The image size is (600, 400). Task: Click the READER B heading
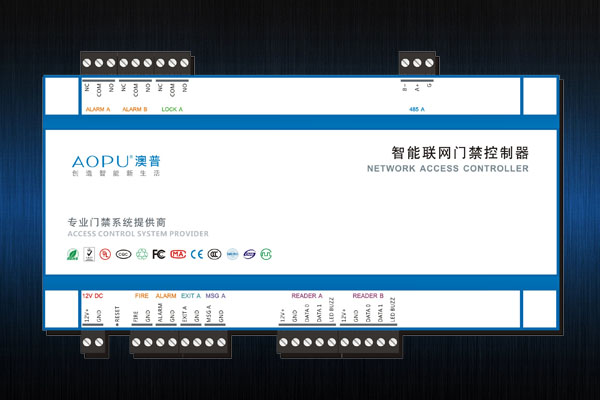click(368, 296)
